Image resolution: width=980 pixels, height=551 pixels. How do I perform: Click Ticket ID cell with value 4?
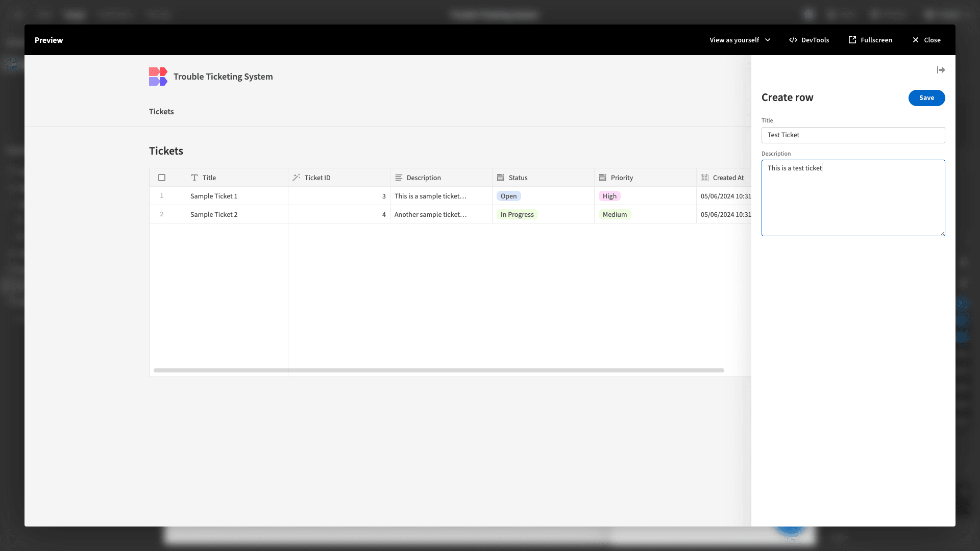coord(339,214)
